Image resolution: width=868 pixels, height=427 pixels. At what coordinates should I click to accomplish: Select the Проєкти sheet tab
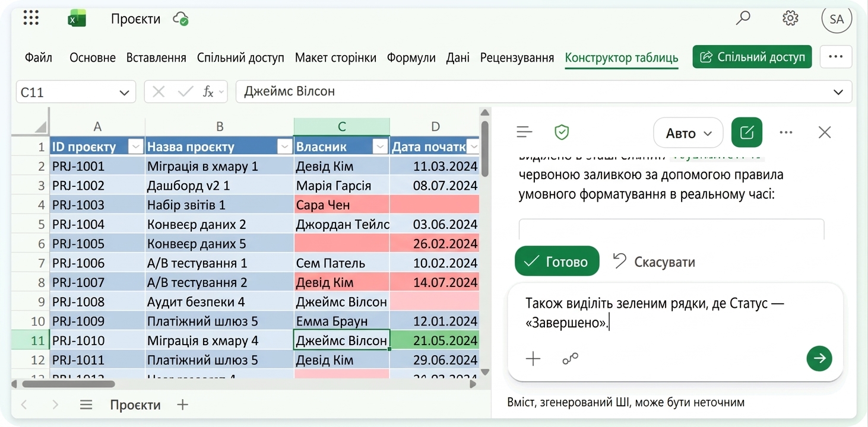click(135, 405)
